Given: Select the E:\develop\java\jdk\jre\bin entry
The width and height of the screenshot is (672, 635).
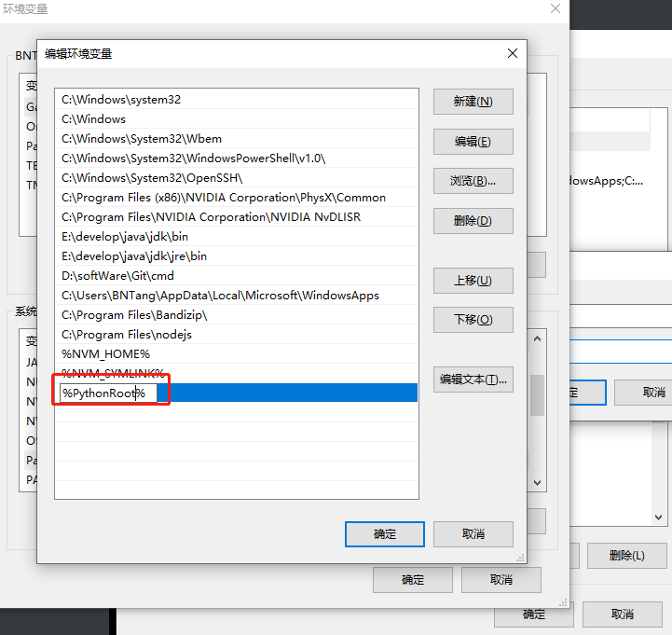Looking at the screenshot, I should coord(237,256).
